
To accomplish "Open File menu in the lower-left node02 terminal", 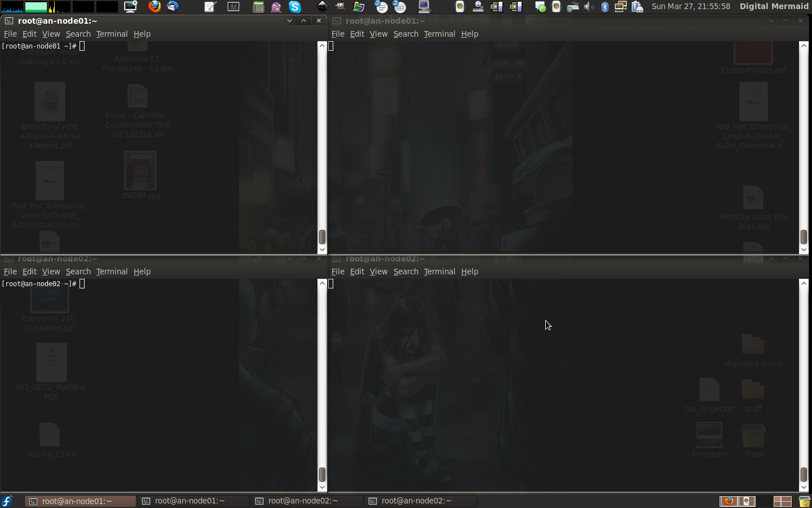I will click(10, 271).
